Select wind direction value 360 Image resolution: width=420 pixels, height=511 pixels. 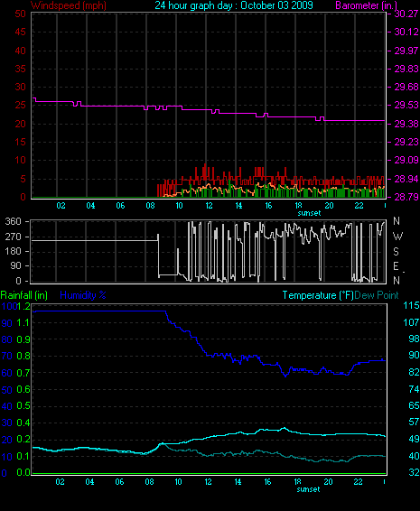14,221
